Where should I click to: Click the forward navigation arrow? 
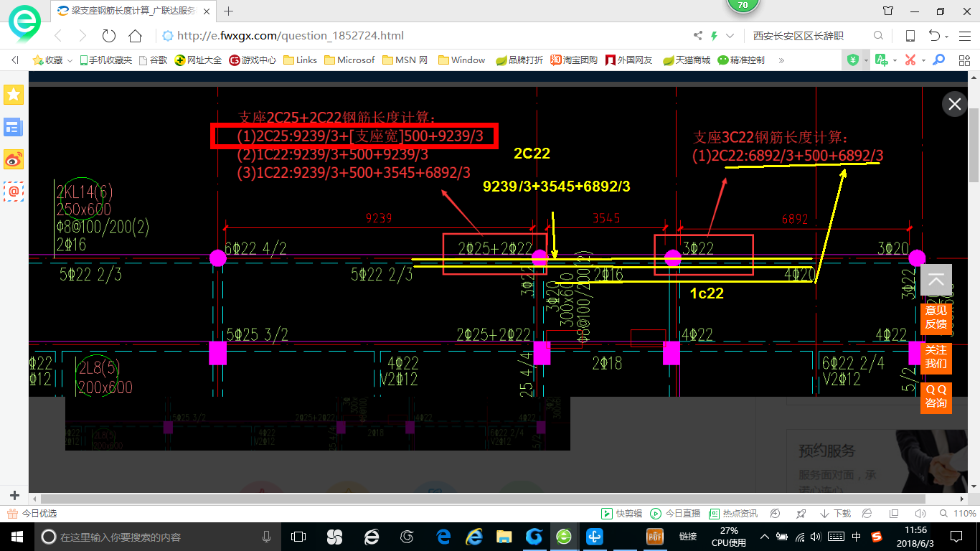click(x=83, y=36)
